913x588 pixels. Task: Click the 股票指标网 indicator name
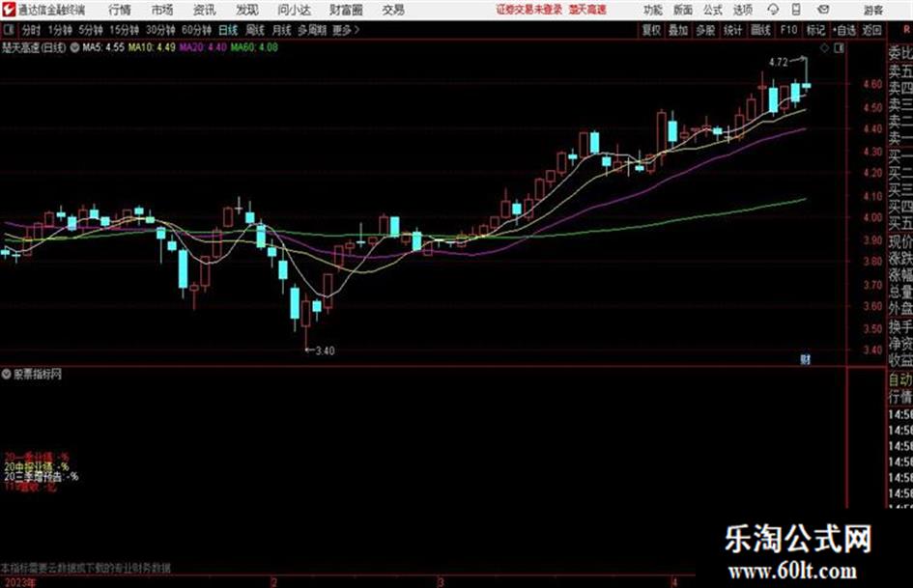pyautogui.click(x=38, y=375)
